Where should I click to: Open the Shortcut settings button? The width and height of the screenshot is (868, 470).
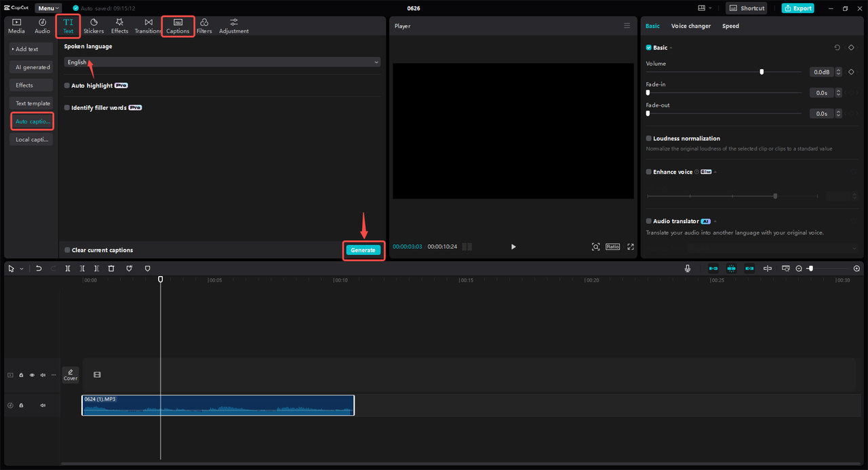click(x=747, y=8)
